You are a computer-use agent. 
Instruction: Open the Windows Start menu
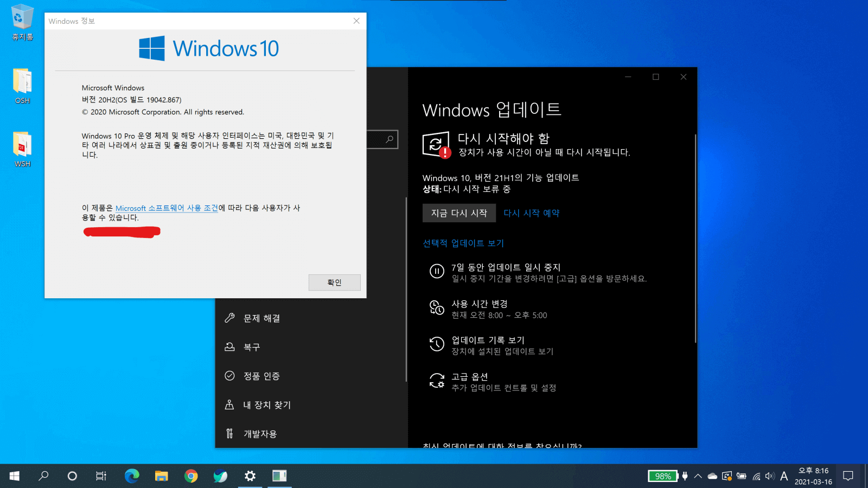(15, 476)
